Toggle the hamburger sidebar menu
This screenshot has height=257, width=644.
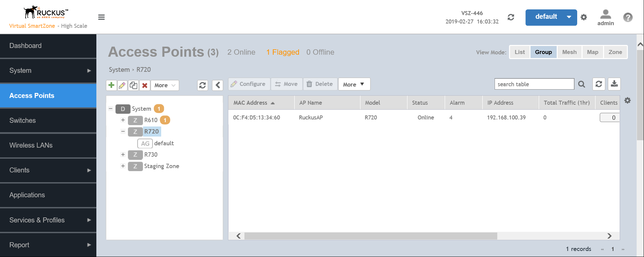[101, 17]
